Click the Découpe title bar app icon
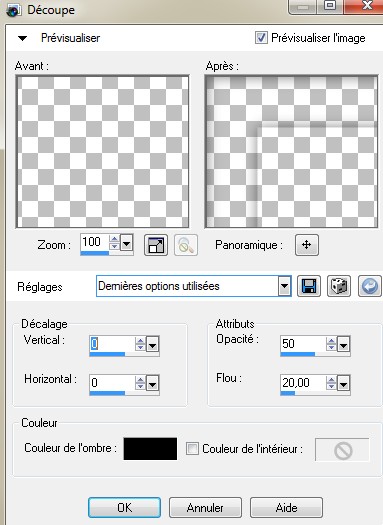This screenshot has width=383, height=525. click(14, 10)
